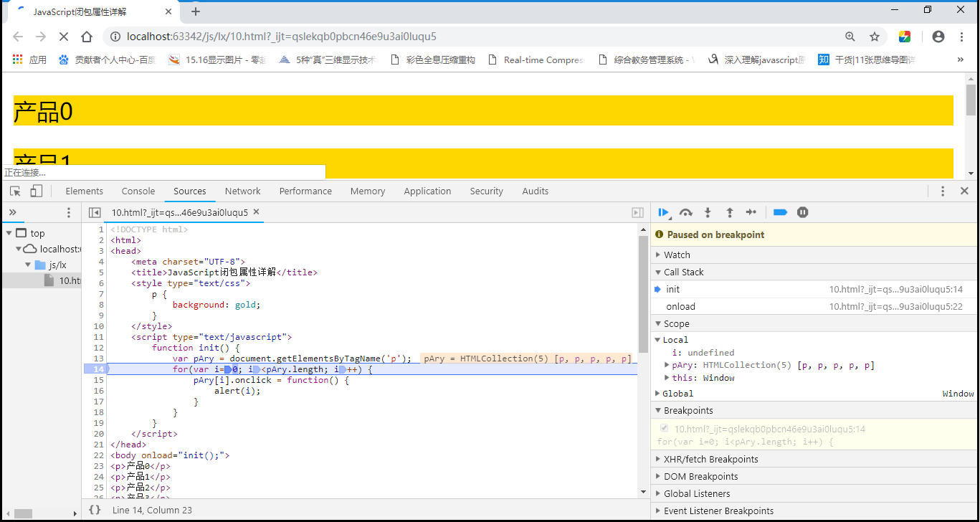Expand the this: Window variable

tap(667, 378)
